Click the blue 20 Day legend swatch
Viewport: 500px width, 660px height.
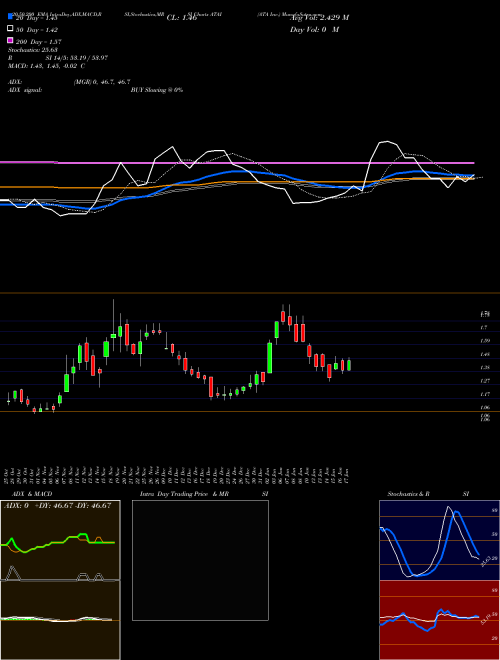(x=10, y=17)
